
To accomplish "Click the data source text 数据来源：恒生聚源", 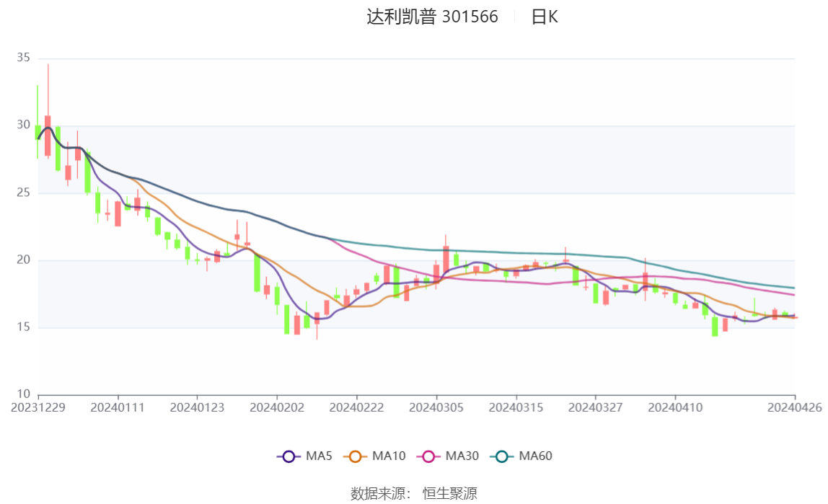I will click(414, 494).
